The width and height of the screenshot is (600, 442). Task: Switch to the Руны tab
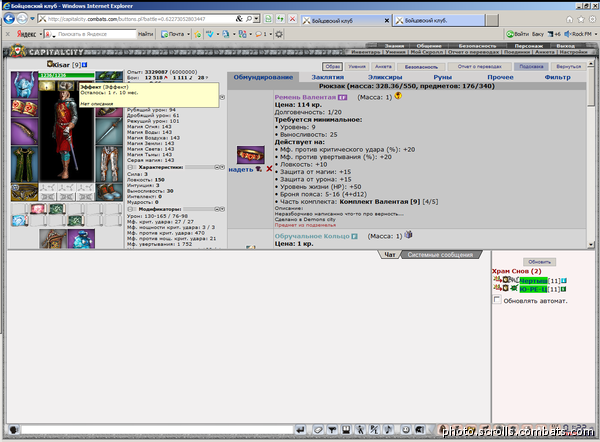point(443,77)
